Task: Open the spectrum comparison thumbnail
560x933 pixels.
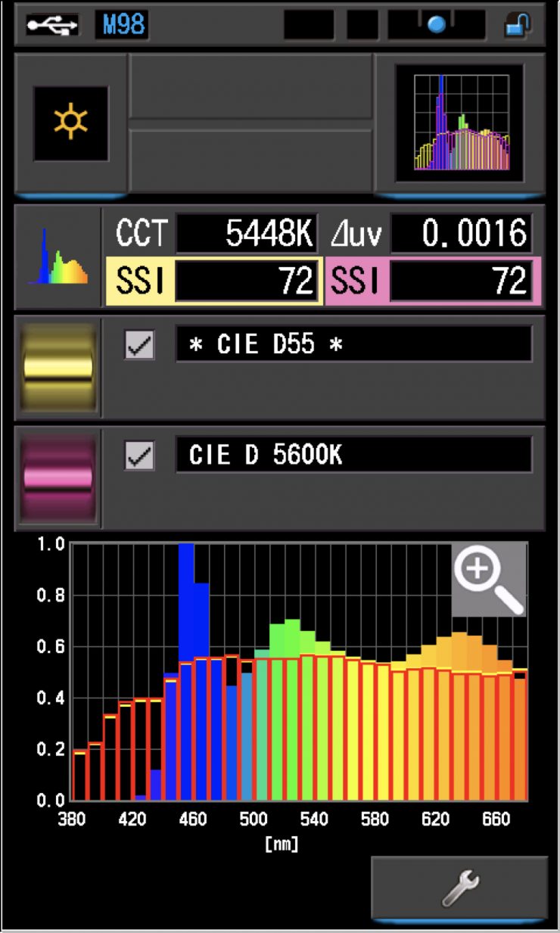Action: [x=459, y=123]
